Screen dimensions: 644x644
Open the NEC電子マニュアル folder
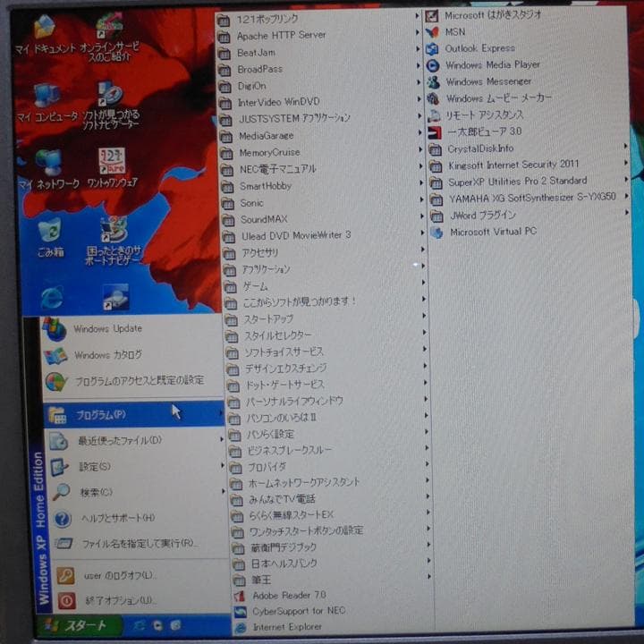click(x=322, y=169)
